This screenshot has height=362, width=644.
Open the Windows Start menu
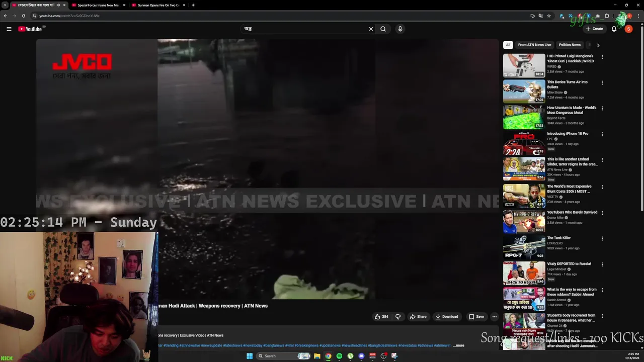249,356
